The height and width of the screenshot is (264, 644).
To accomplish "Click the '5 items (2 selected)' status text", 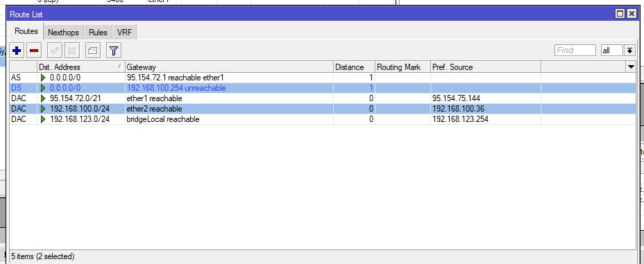I will (43, 256).
